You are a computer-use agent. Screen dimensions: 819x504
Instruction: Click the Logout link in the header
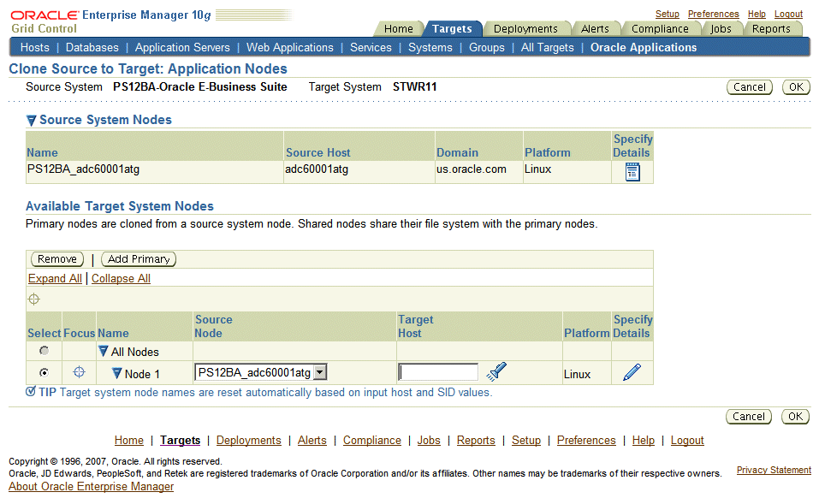[x=789, y=14]
